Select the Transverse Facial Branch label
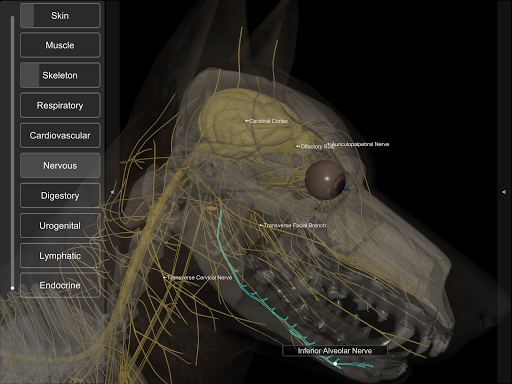The width and height of the screenshot is (512, 384). click(x=293, y=225)
